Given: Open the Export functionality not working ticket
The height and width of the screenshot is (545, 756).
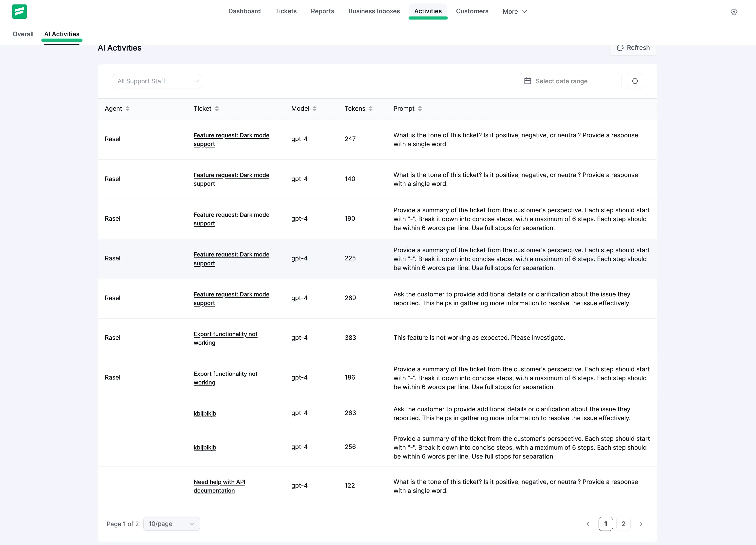Looking at the screenshot, I should coord(225,338).
